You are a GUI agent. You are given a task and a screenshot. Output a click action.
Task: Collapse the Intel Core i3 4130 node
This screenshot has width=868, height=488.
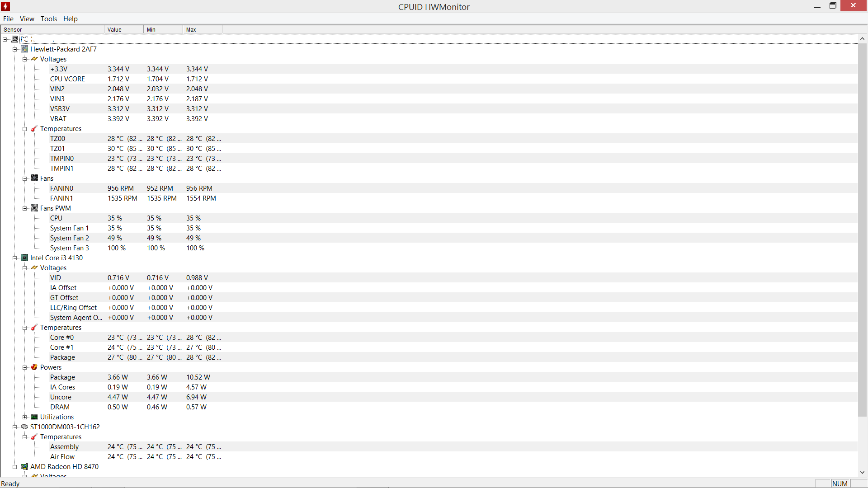click(15, 258)
